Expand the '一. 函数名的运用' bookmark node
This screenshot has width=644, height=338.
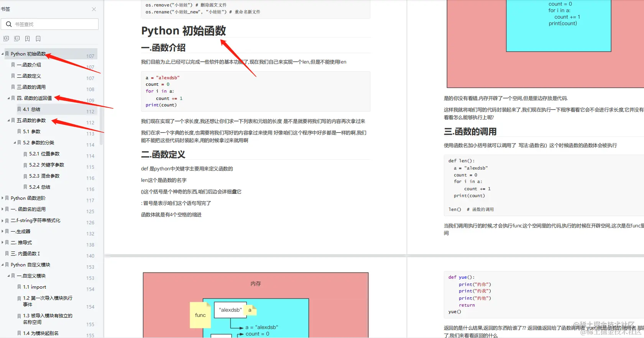pos(2,209)
